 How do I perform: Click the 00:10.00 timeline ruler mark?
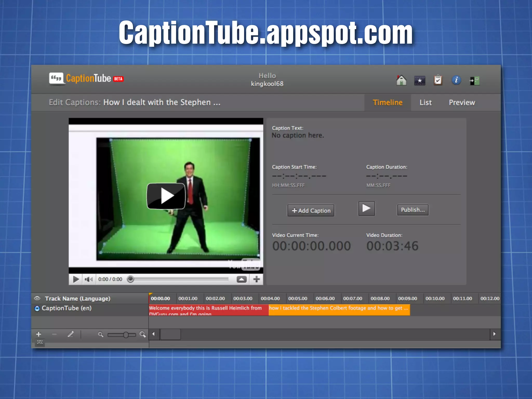[x=435, y=298]
